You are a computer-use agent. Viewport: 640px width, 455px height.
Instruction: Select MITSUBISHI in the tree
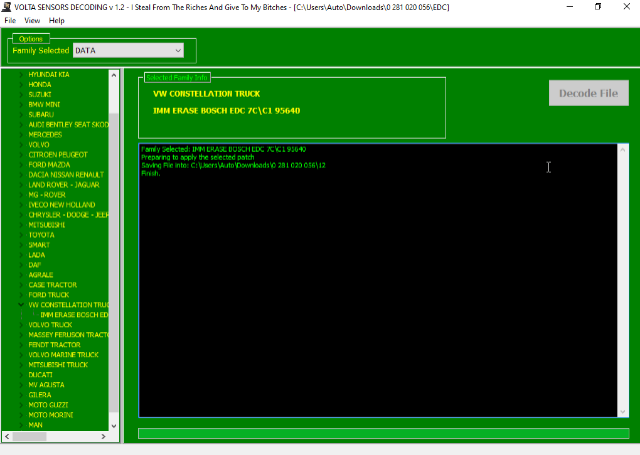(47, 225)
